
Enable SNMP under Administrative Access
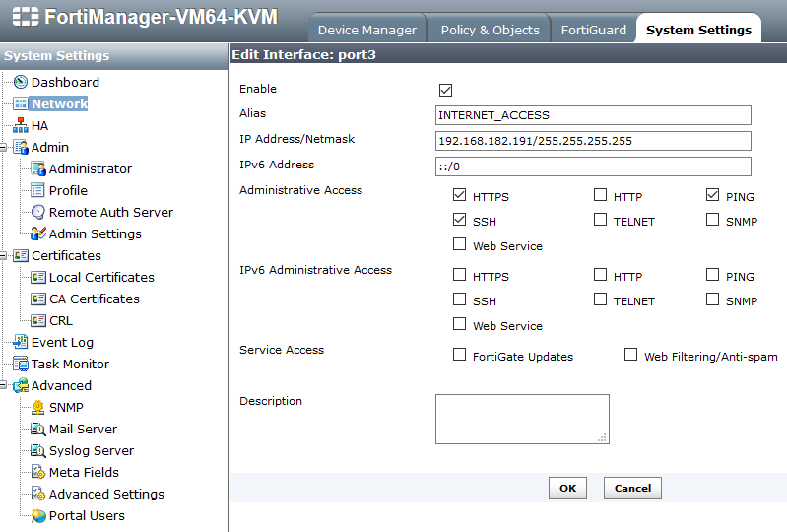click(713, 220)
